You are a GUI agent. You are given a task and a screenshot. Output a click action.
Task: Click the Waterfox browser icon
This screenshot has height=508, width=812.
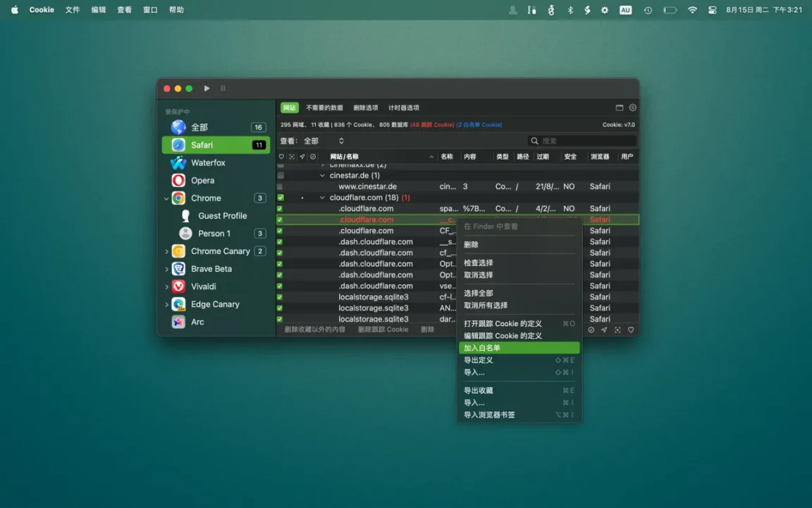[x=178, y=163]
